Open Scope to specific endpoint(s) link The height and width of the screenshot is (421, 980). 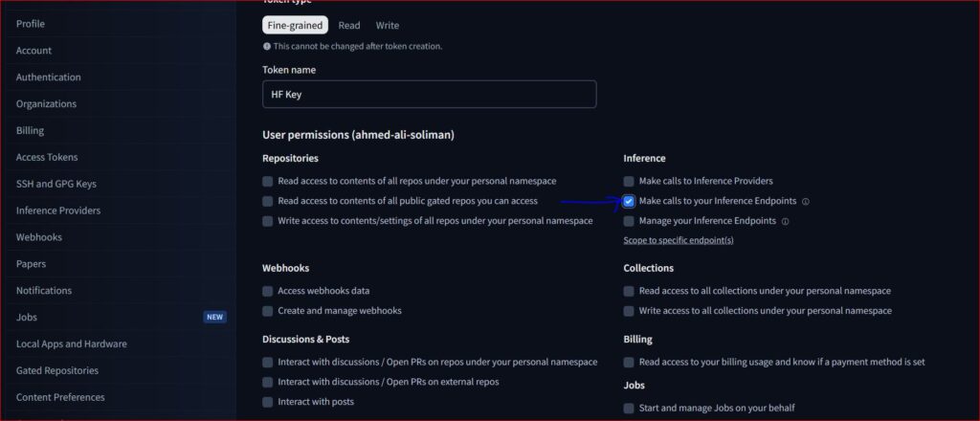coord(679,240)
